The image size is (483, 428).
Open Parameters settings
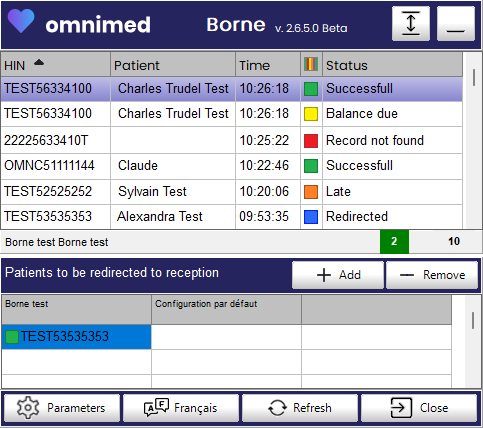tap(62, 408)
